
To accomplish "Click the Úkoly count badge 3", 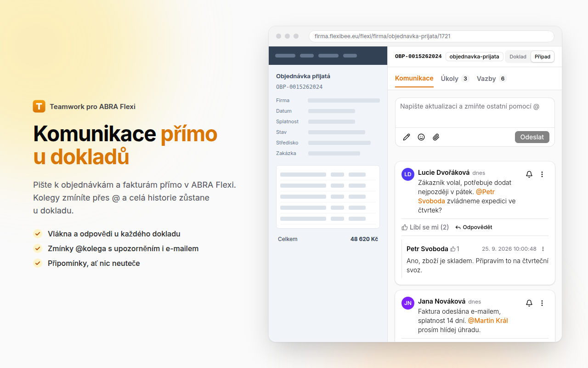I will click(x=465, y=79).
